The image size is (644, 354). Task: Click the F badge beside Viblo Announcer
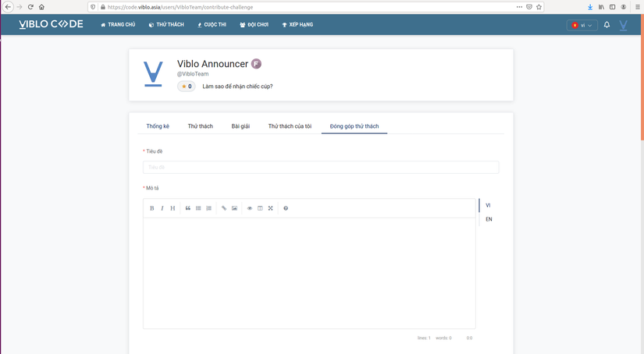[256, 64]
